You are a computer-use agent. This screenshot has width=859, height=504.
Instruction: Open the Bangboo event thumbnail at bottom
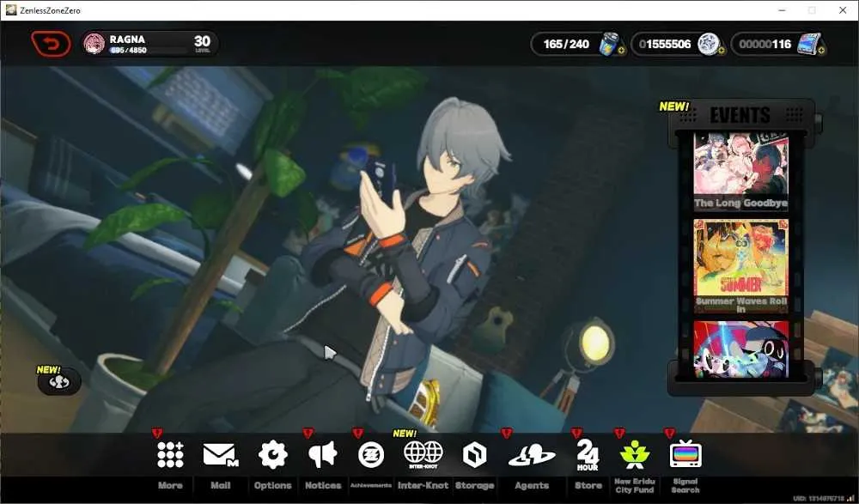740,349
